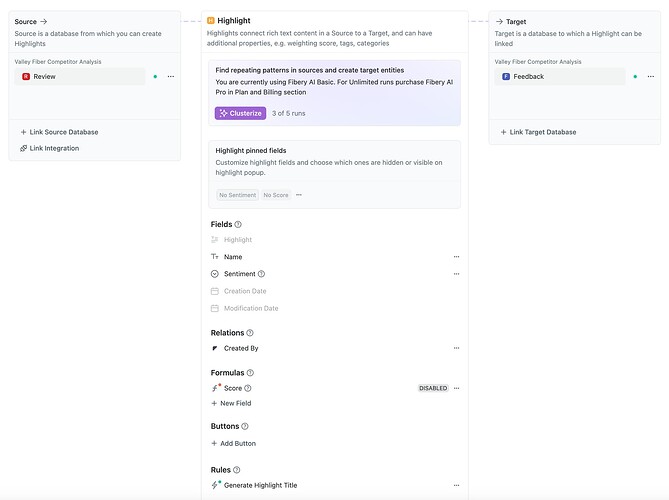Screen dimensions: 669x500
Task: Open pinned fields more options menu
Action: point(299,195)
